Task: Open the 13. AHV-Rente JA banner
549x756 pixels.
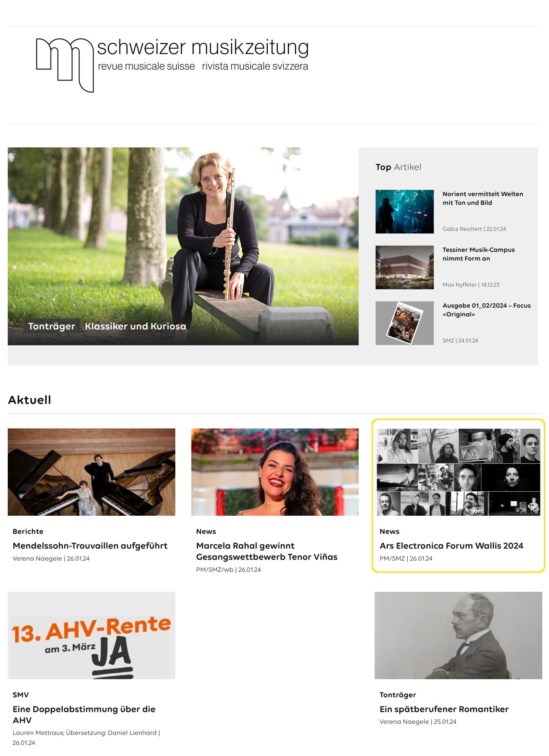Action: 92,635
